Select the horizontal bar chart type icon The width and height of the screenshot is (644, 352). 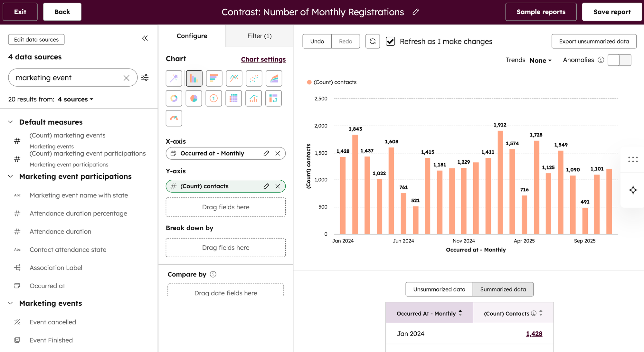(x=214, y=78)
